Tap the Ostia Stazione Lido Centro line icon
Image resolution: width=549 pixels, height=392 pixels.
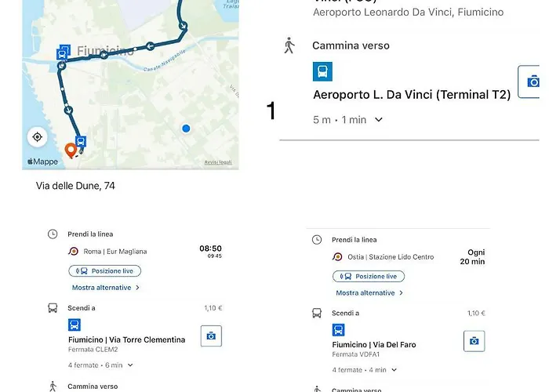click(337, 257)
